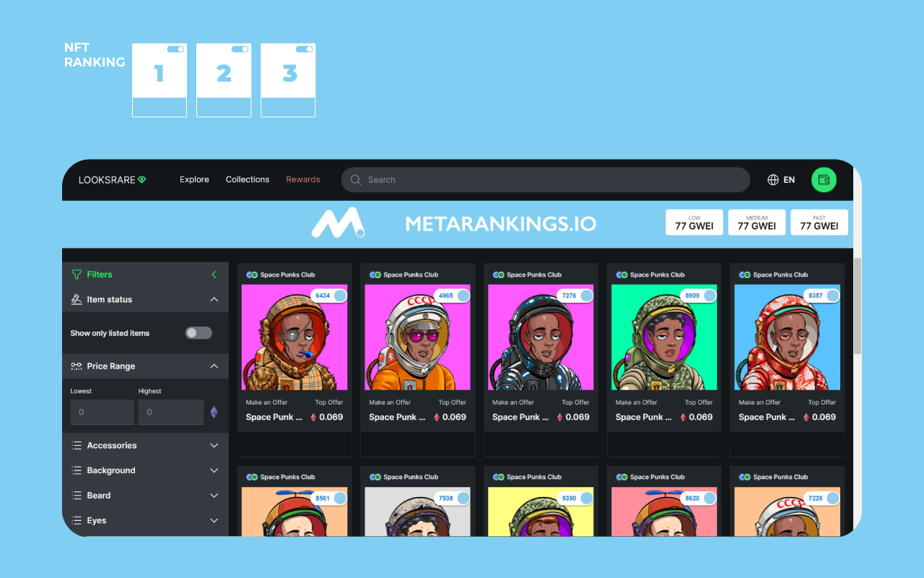
Task: Toggle Show only listed items switch
Action: 199,333
